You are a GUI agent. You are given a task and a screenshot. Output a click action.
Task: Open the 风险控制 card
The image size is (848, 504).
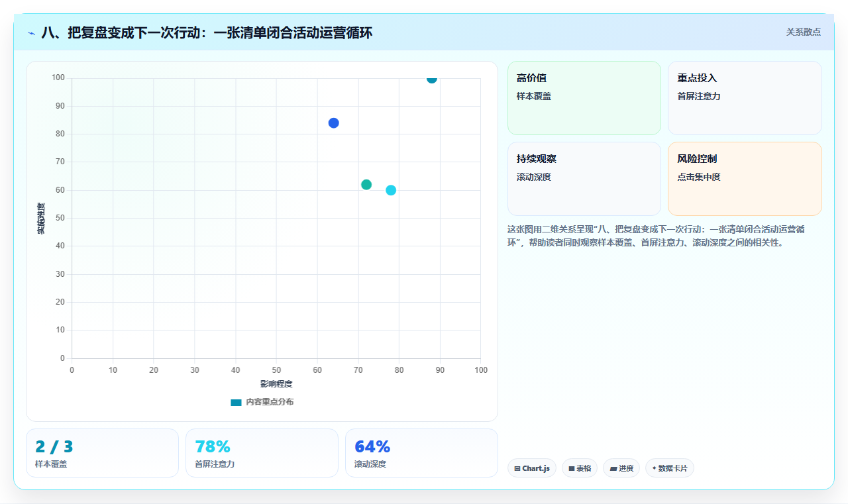click(x=745, y=179)
